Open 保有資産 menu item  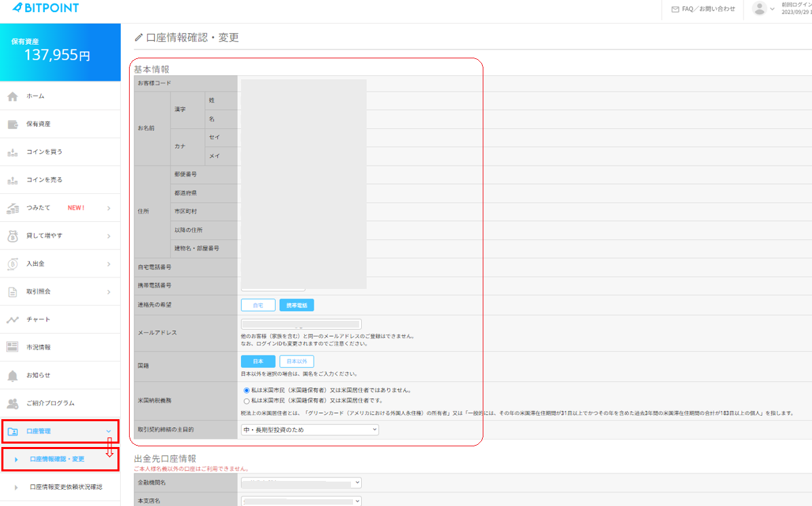(60, 124)
